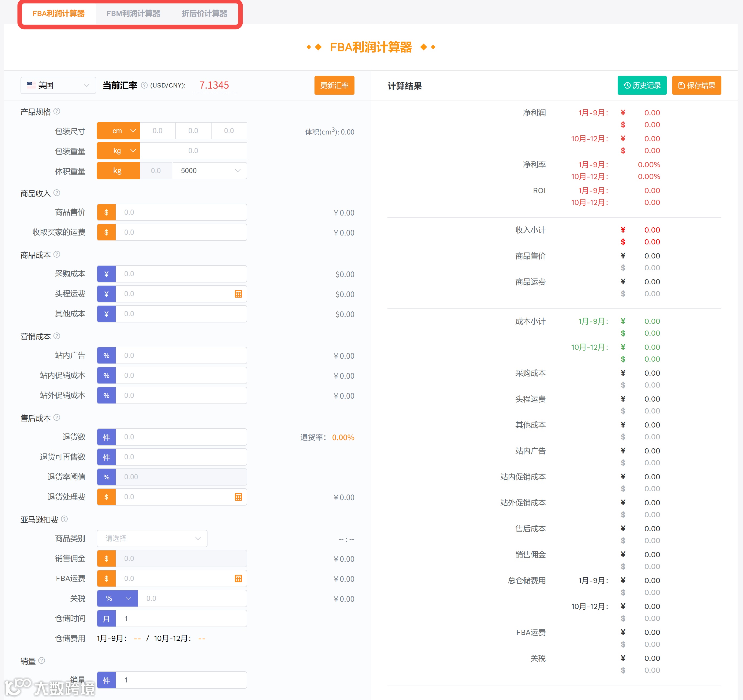Click the 更新汇率 button
The height and width of the screenshot is (700, 743).
334,85
